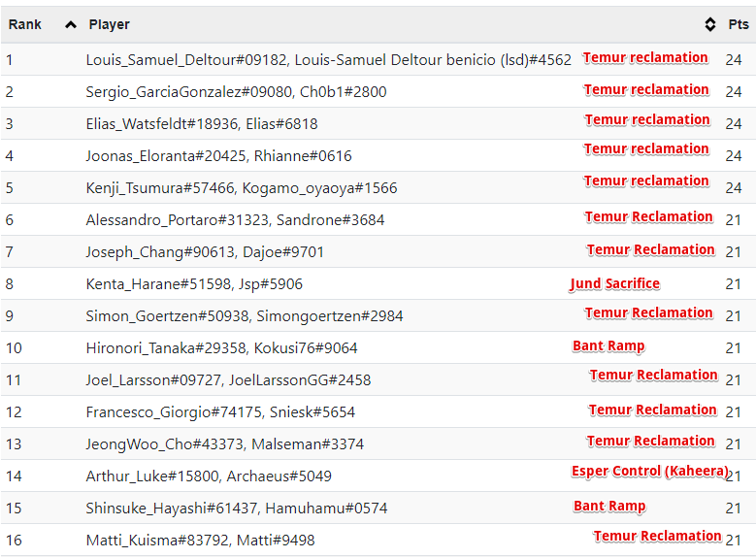Click the up-down sort arrows beside Pts
Image resolution: width=756 pixels, height=558 pixels.
click(709, 24)
